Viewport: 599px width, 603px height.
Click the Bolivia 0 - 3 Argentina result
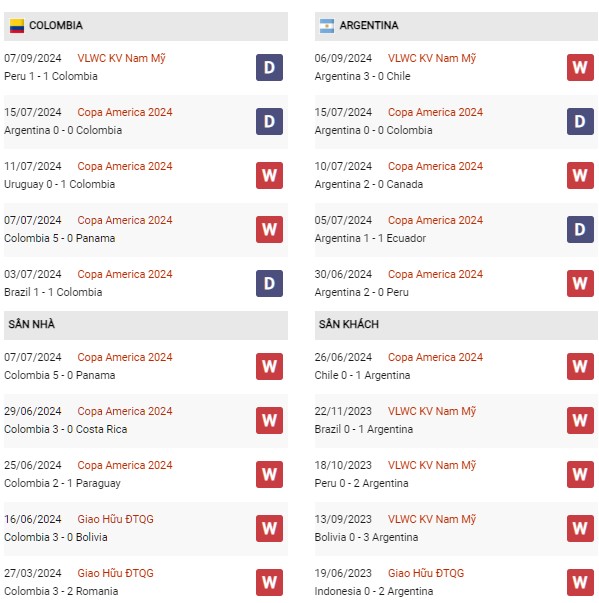(x=366, y=537)
